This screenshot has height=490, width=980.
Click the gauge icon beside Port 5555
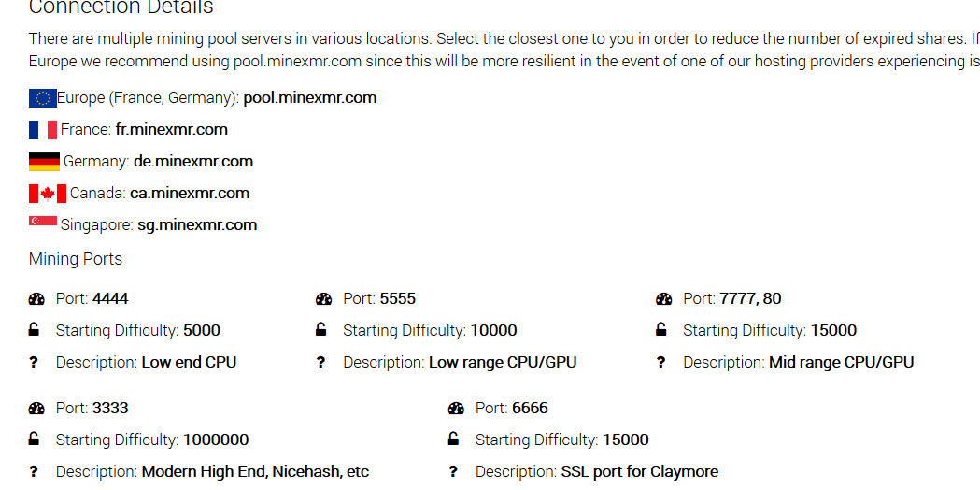tap(323, 299)
